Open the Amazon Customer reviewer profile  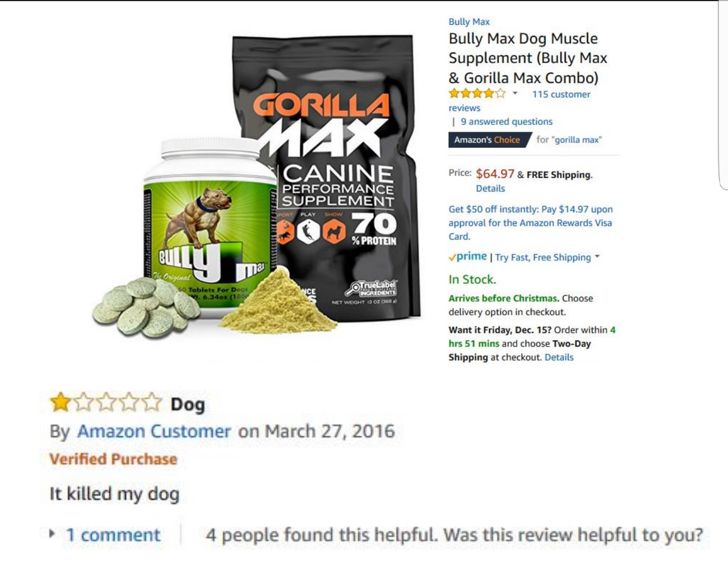pos(154,432)
